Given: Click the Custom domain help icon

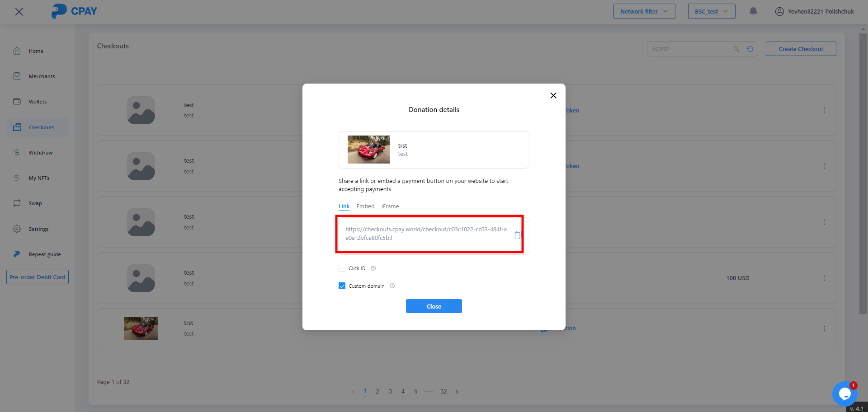Looking at the screenshot, I should [x=392, y=286].
